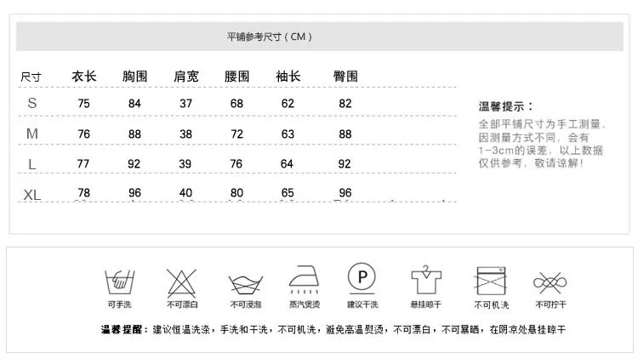Screen dimensions: 638x364
Task: Click the 腰围 column header
Action: (236, 76)
